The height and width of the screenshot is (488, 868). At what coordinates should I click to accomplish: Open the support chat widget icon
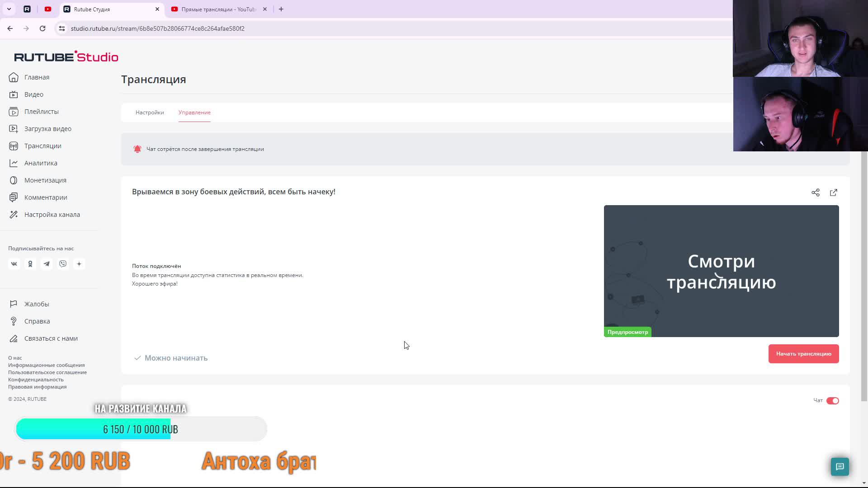coord(840,466)
